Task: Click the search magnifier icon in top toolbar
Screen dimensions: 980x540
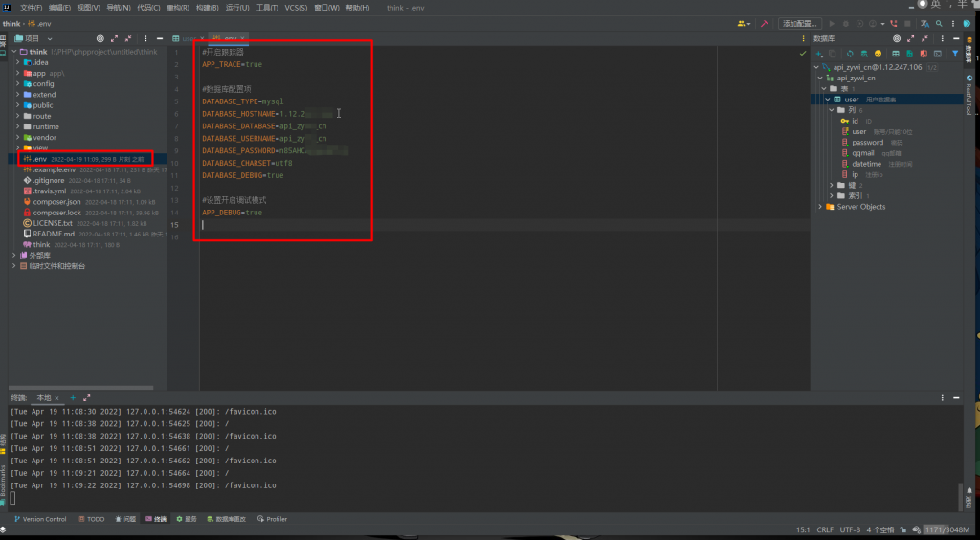Action: (x=941, y=23)
